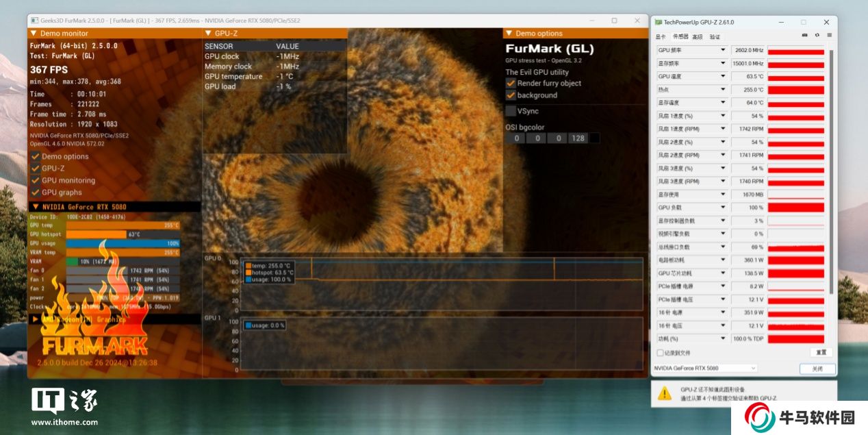The height and width of the screenshot is (435, 868).
Task: Click the 重置 reset button
Action: click(821, 352)
